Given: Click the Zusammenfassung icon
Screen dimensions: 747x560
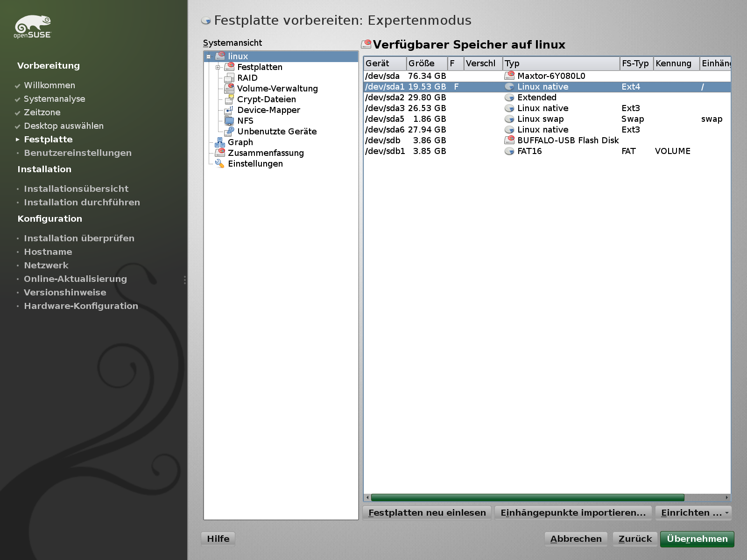Looking at the screenshot, I should (x=220, y=153).
